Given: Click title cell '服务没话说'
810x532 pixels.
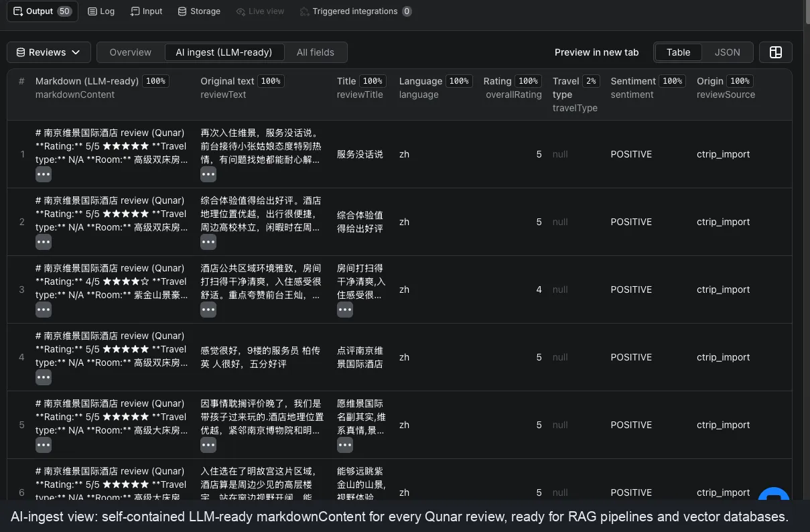Looking at the screenshot, I should click(x=360, y=154).
